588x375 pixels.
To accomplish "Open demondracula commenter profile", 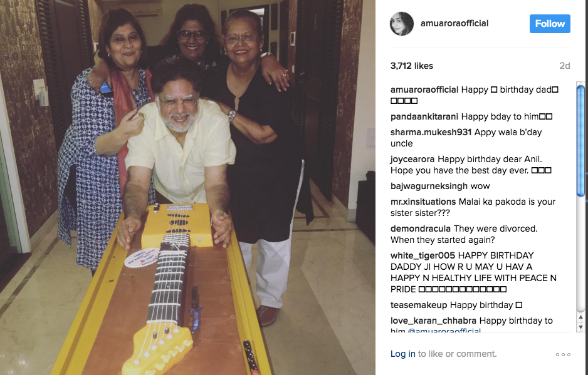I will (421, 229).
